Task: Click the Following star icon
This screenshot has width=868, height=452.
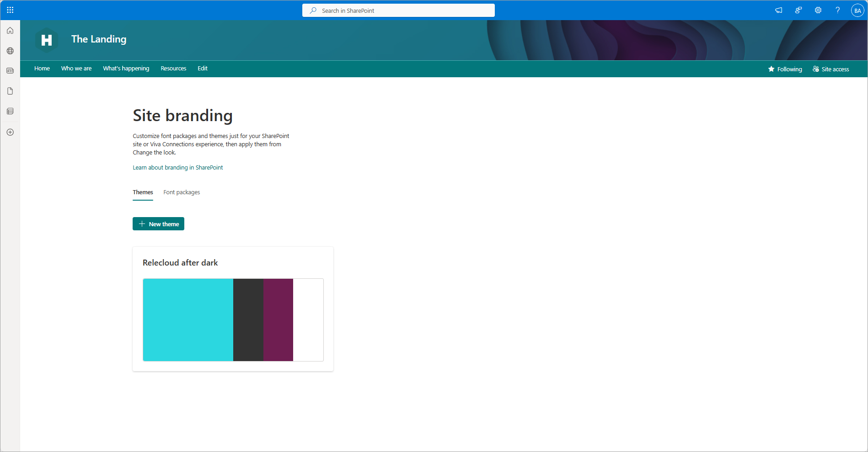Action: 772,69
